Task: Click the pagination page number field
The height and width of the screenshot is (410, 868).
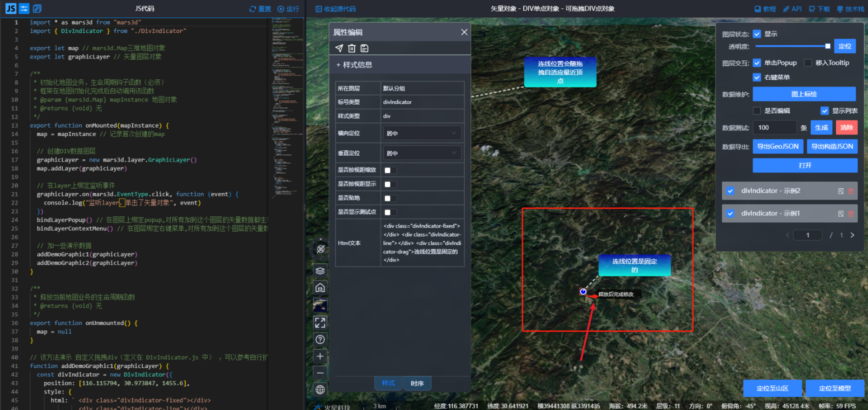Action: point(807,235)
